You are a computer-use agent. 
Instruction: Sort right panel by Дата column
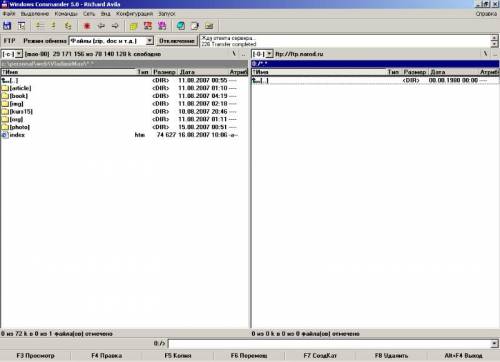[x=454, y=72]
